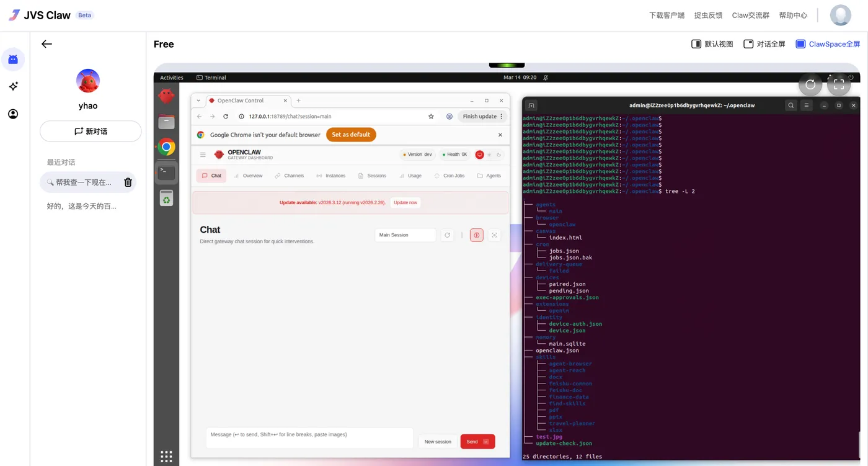Open the 下载客户端 link
The width and height of the screenshot is (868, 466).
coord(666,16)
